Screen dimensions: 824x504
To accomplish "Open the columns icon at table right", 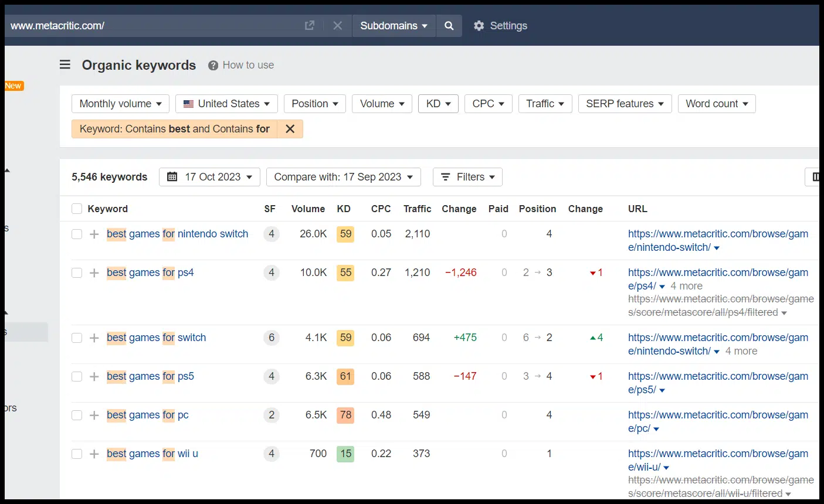I will (x=815, y=177).
